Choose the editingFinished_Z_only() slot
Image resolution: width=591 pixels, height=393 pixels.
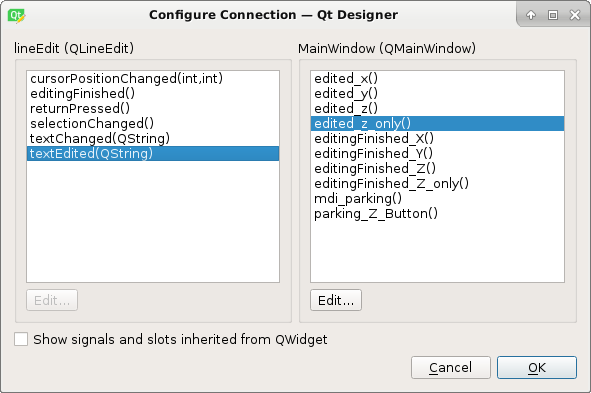click(437, 184)
